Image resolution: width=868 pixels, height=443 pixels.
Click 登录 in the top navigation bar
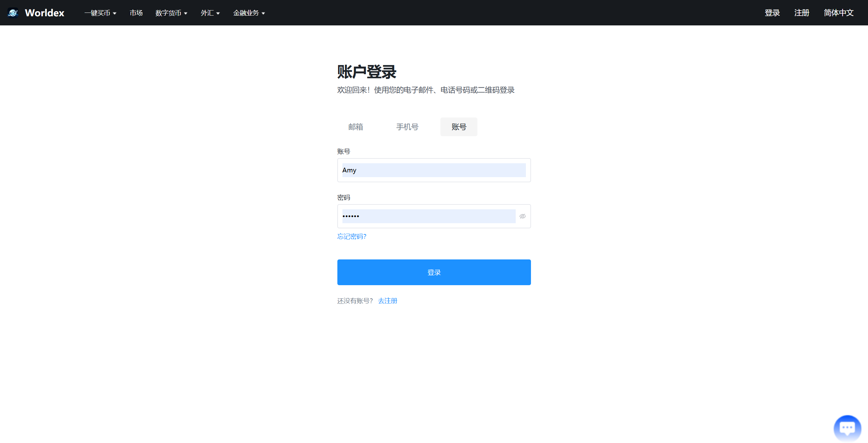(x=772, y=13)
